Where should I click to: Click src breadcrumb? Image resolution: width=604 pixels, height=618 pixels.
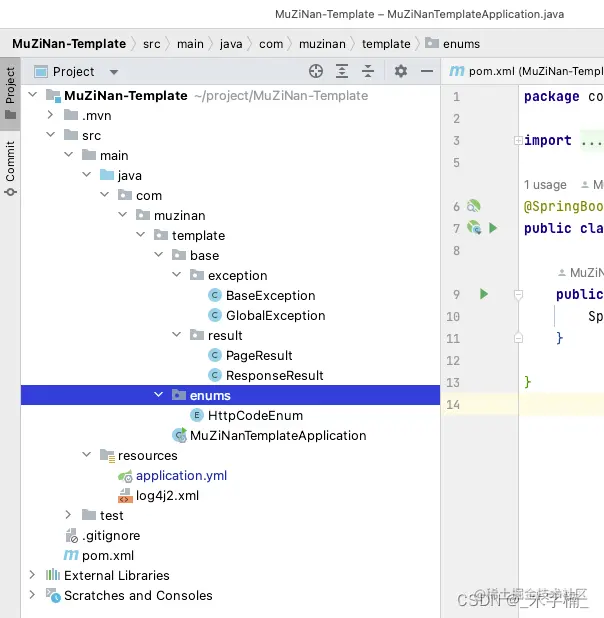(152, 44)
